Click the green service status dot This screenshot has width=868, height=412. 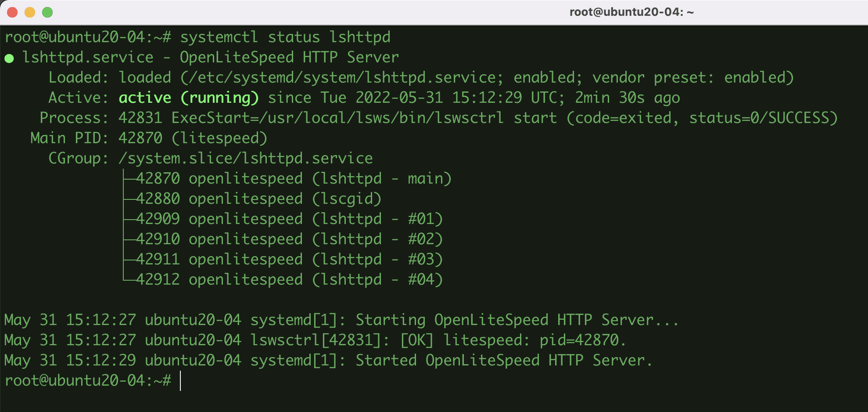9,58
